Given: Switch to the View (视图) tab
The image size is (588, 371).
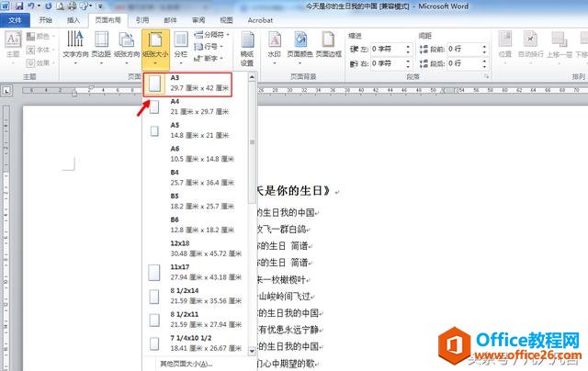Looking at the screenshot, I should tap(226, 20).
